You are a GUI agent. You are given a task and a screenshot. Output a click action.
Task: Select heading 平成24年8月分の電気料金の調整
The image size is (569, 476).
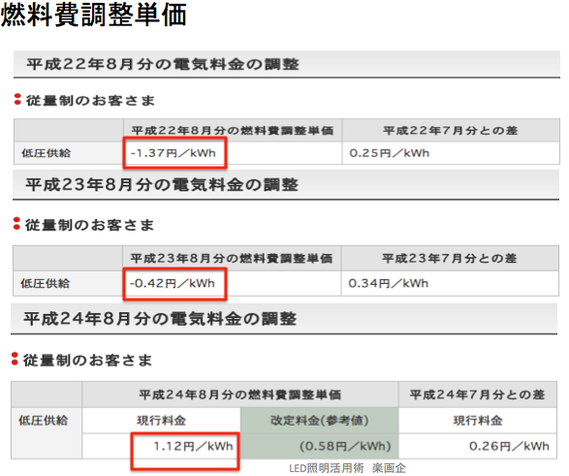pyautogui.click(x=160, y=319)
